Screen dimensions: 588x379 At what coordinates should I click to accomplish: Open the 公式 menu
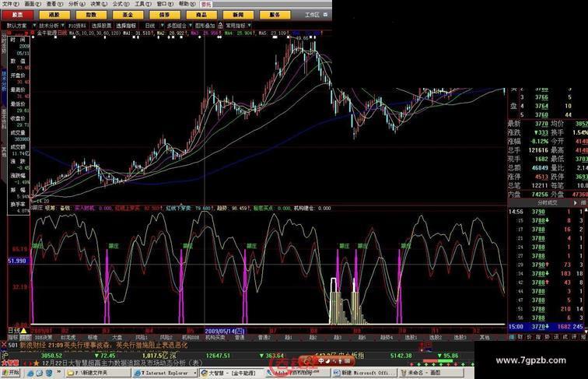[x=121, y=4]
